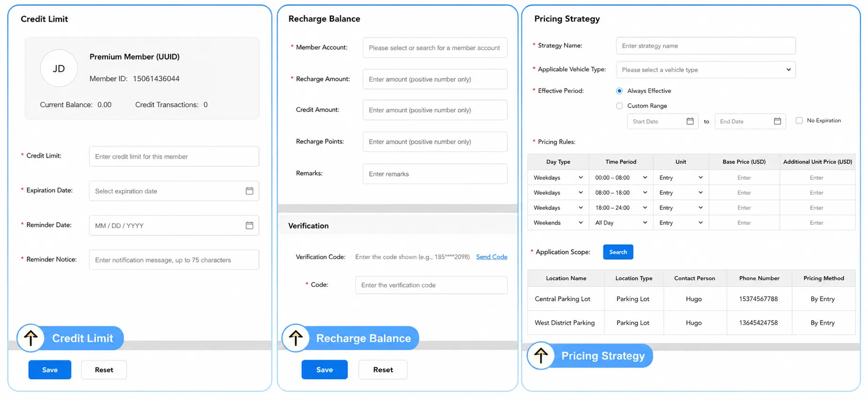Focus the Member Account search field
The height and width of the screenshot is (400, 868).
pos(435,48)
